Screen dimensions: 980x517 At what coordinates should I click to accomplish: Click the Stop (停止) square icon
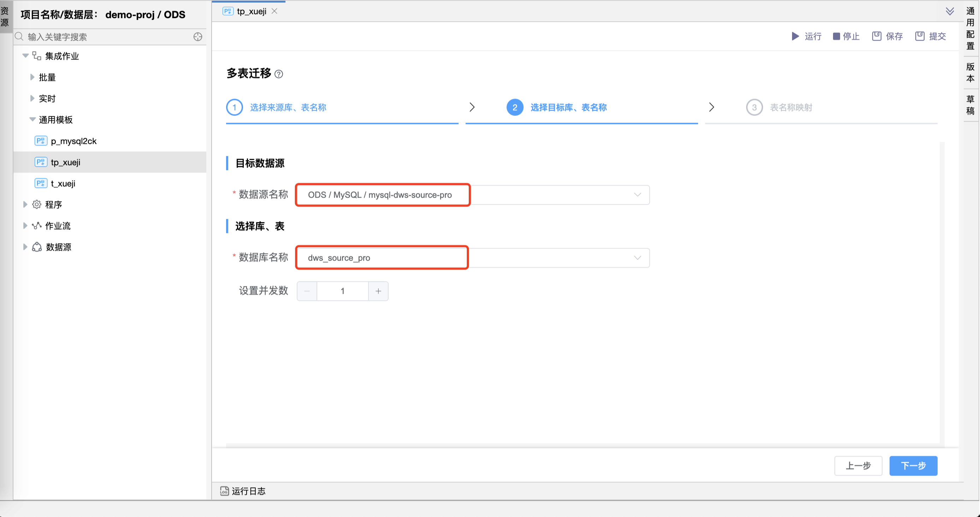click(836, 36)
